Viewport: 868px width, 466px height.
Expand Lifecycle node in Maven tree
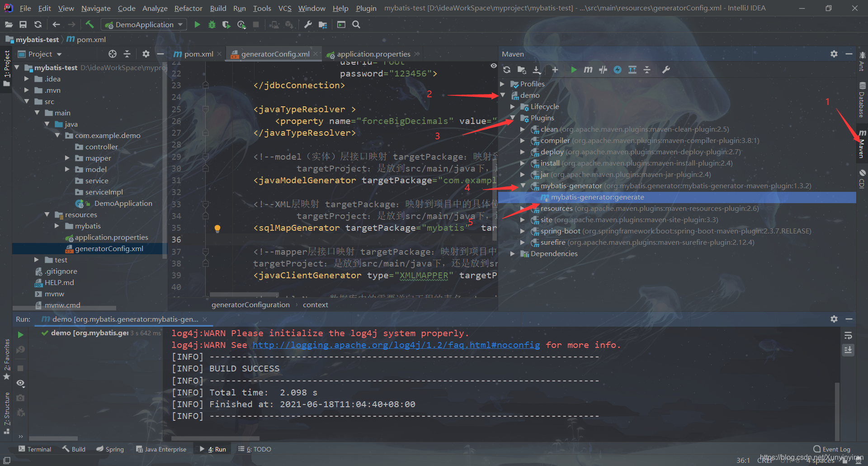pos(513,107)
